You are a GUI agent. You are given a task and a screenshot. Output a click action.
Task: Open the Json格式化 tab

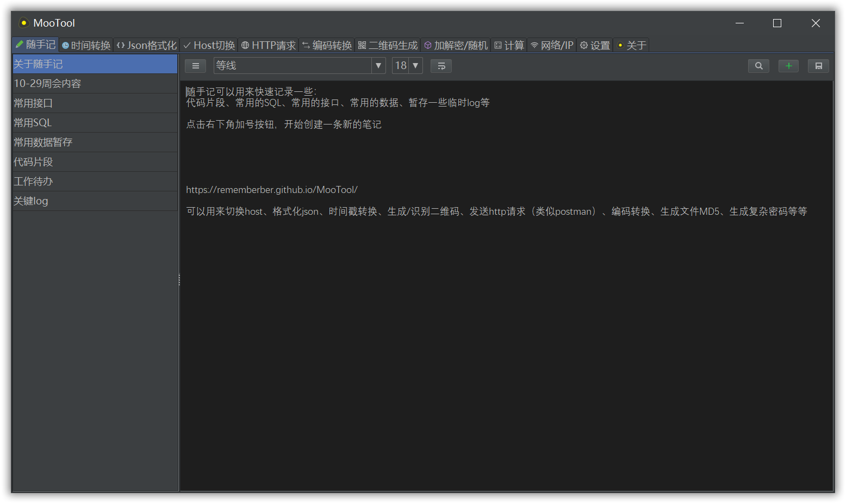(x=147, y=45)
